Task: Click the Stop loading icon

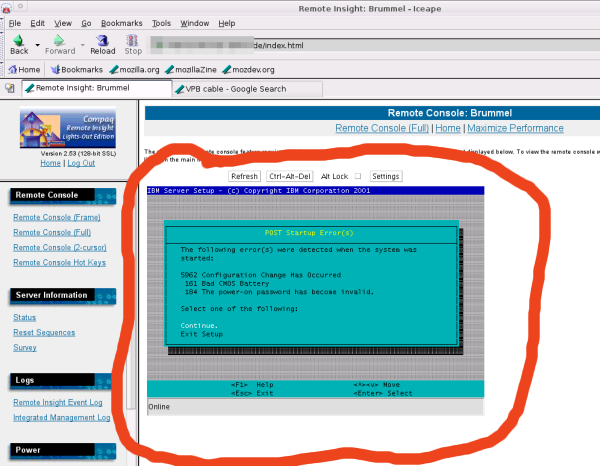Action: [x=132, y=40]
